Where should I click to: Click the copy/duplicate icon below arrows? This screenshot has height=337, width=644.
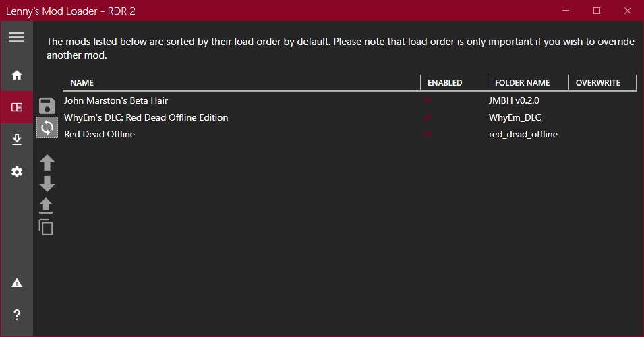click(46, 227)
